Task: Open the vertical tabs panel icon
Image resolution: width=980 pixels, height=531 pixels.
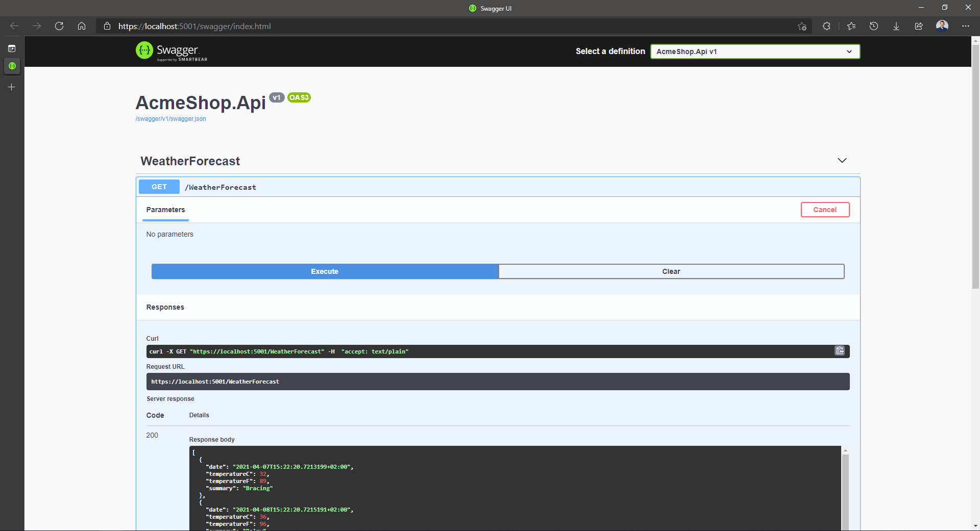Action: 12,48
